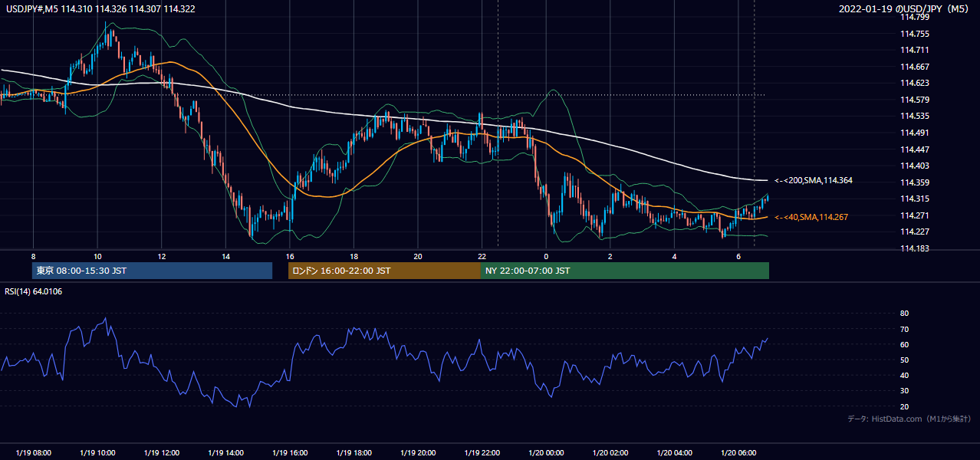Click the 1/20 04:00 time label

[x=674, y=452]
